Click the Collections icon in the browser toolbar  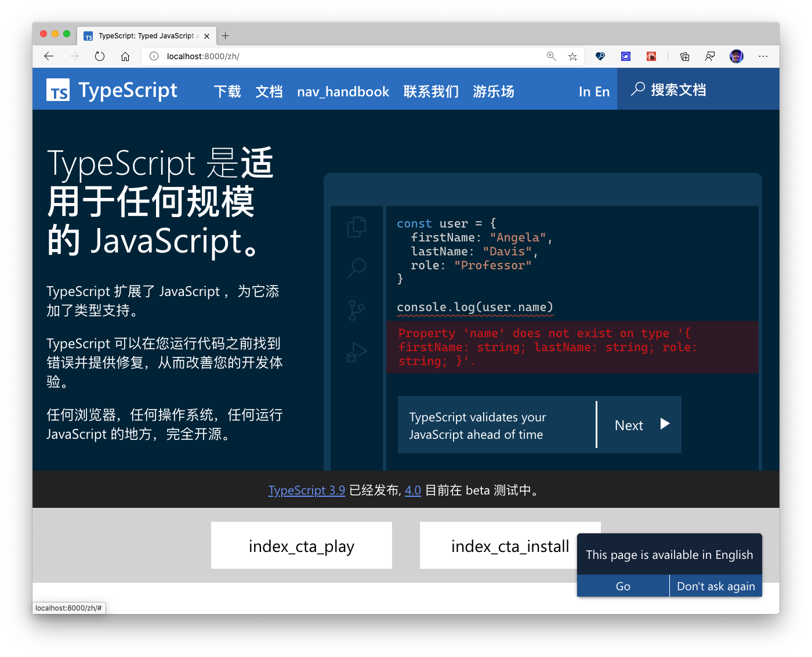684,56
